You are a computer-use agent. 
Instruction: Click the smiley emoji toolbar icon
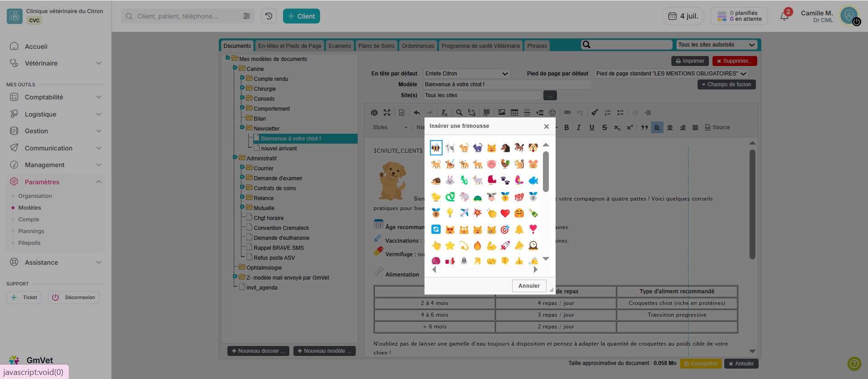tap(552, 112)
